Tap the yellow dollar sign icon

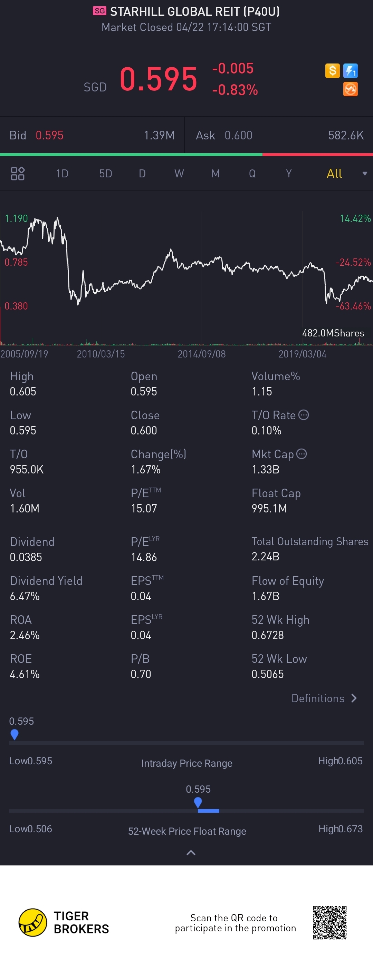[x=332, y=70]
